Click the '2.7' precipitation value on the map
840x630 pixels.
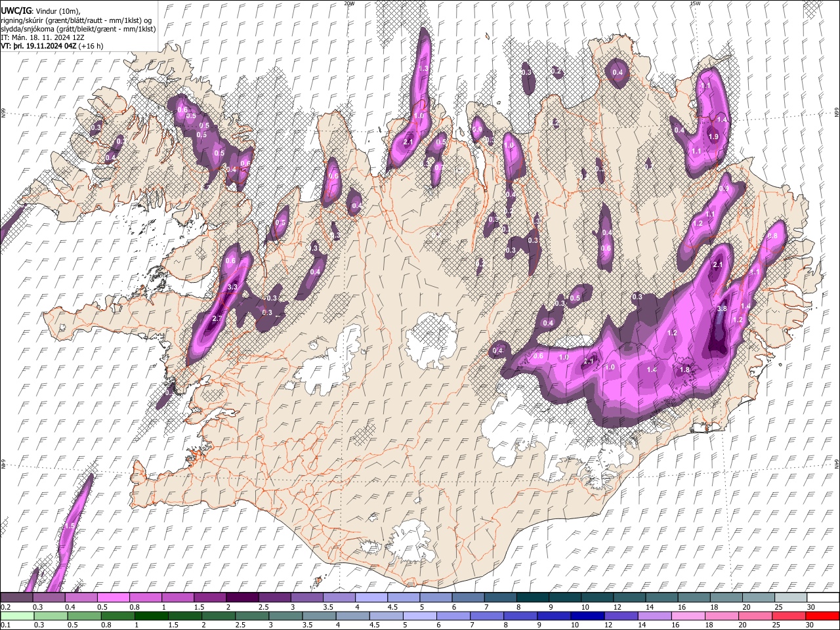[x=218, y=318]
